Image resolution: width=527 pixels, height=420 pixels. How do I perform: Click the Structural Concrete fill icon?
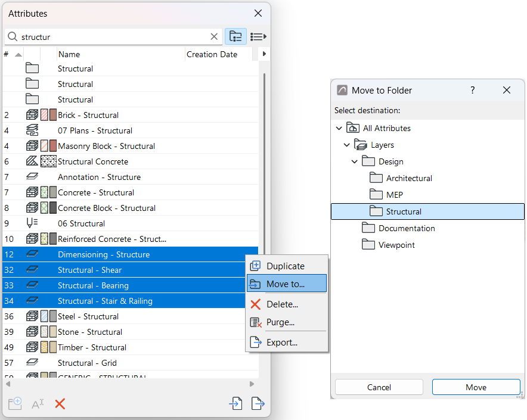coord(32,161)
